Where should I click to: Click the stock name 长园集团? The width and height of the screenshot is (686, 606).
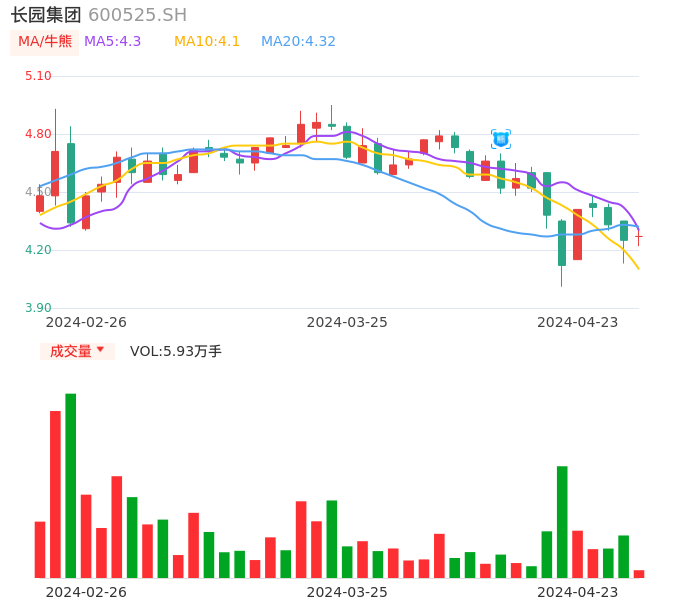pos(46,15)
